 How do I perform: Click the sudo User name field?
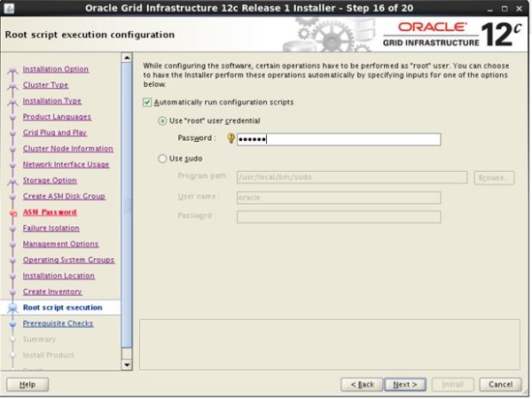pyautogui.click(x=339, y=198)
